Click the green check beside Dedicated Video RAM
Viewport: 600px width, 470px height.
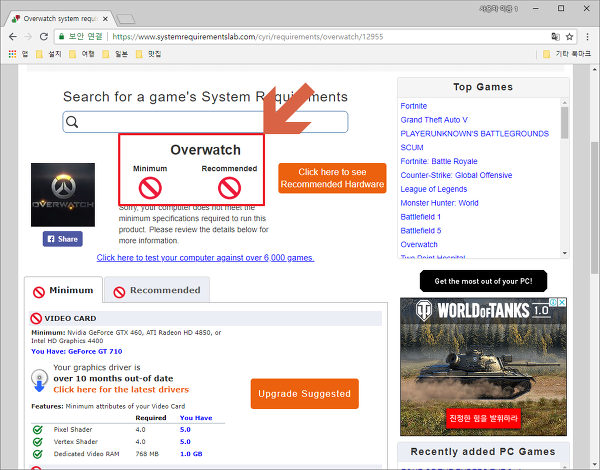coord(38,454)
